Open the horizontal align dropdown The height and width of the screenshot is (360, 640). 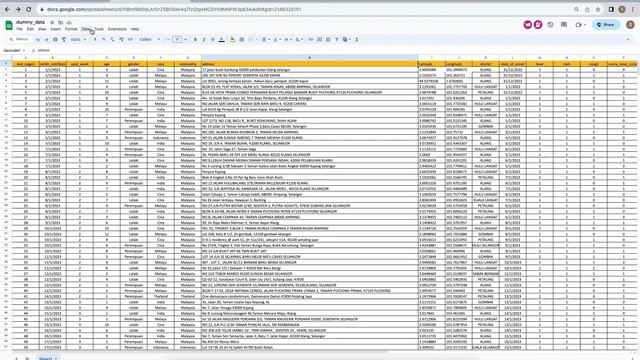pyautogui.click(x=265, y=40)
